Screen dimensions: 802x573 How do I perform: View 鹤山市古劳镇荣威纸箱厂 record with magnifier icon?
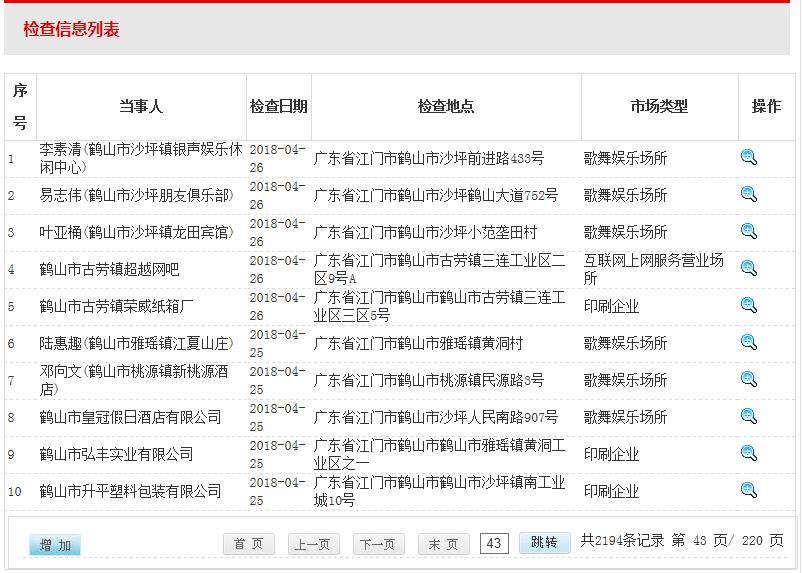(x=748, y=305)
